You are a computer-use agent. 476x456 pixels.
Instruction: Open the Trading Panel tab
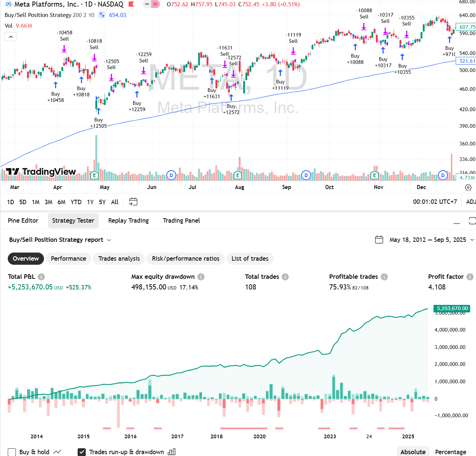pos(181,220)
